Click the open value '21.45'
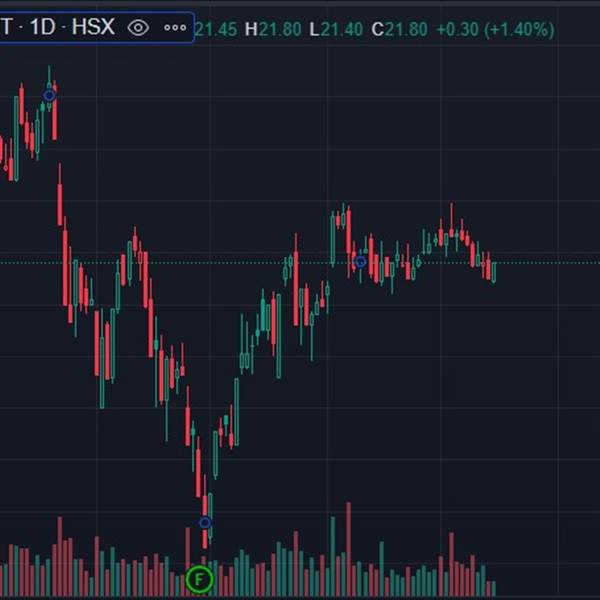 (216, 29)
